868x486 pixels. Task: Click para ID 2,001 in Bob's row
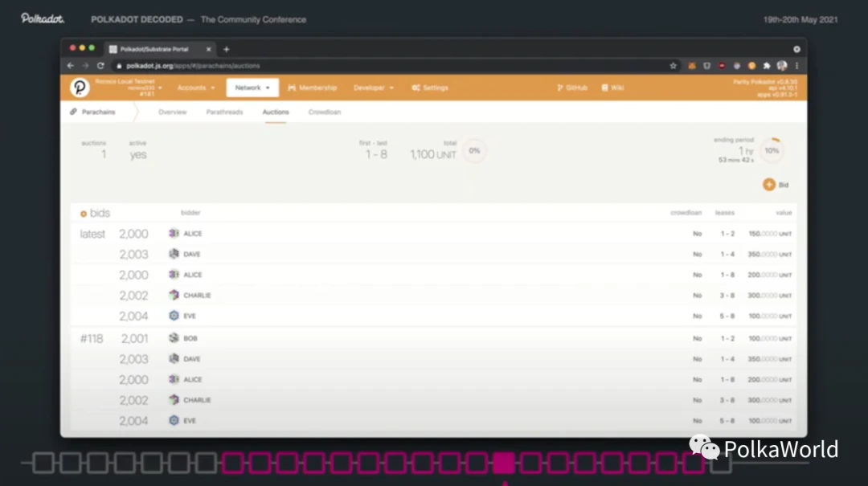(134, 339)
